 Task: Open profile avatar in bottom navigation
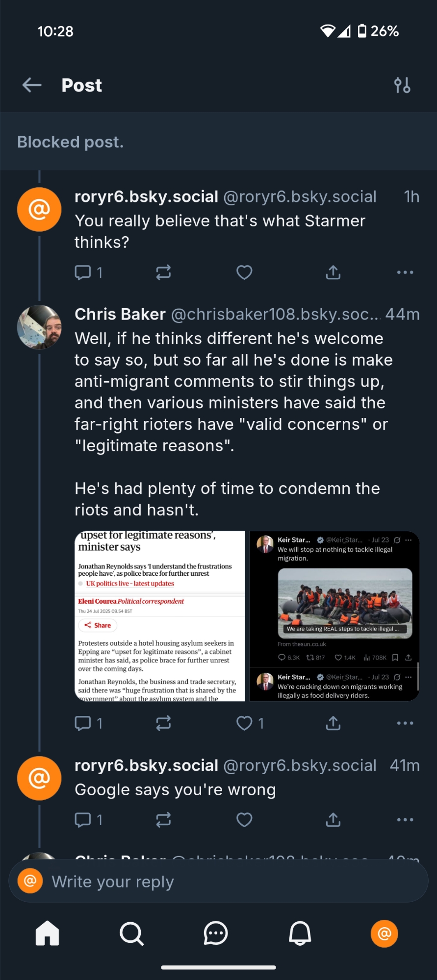point(384,933)
